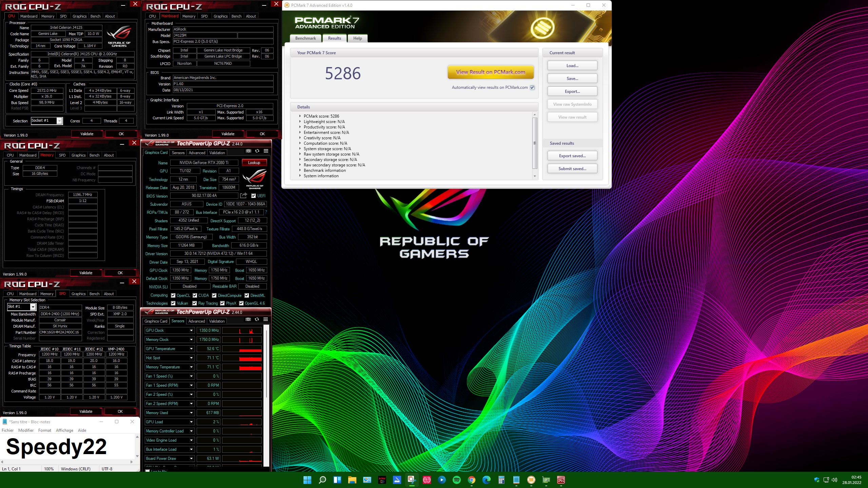The height and width of the screenshot is (488, 868).
Task: Launch Spotify from taskbar
Action: (456, 480)
